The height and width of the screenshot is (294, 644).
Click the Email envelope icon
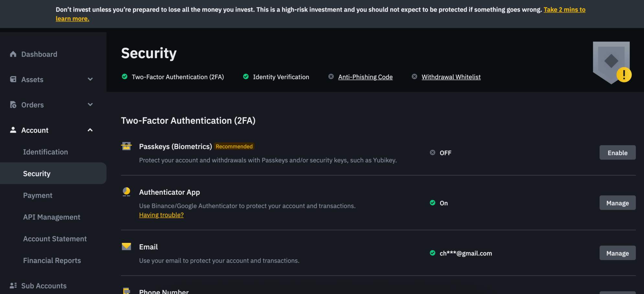pyautogui.click(x=126, y=246)
